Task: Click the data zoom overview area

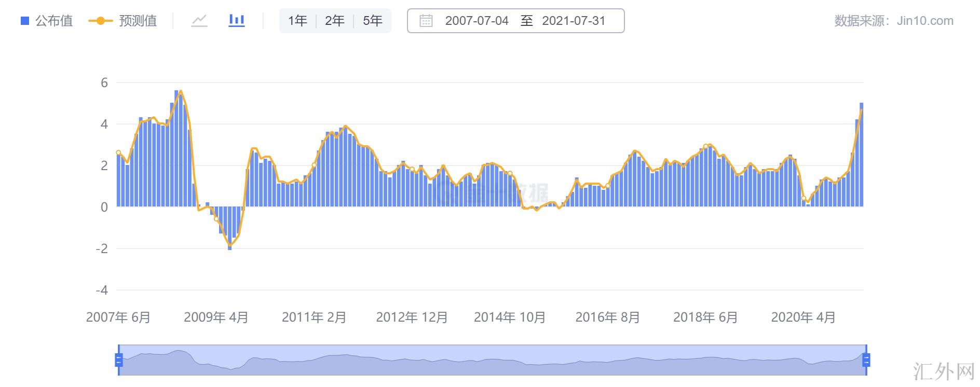Action: coord(492,360)
